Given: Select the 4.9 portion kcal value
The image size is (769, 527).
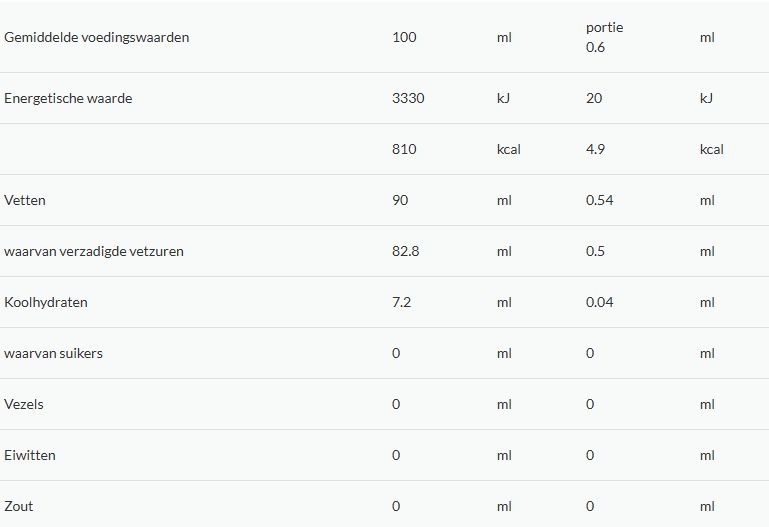Looking at the screenshot, I should tap(595, 149).
